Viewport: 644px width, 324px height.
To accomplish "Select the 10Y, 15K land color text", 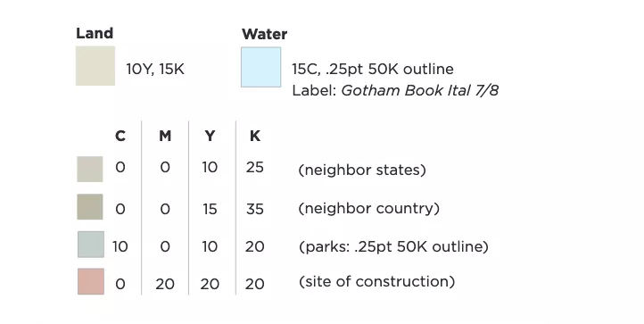I will 155,69.
